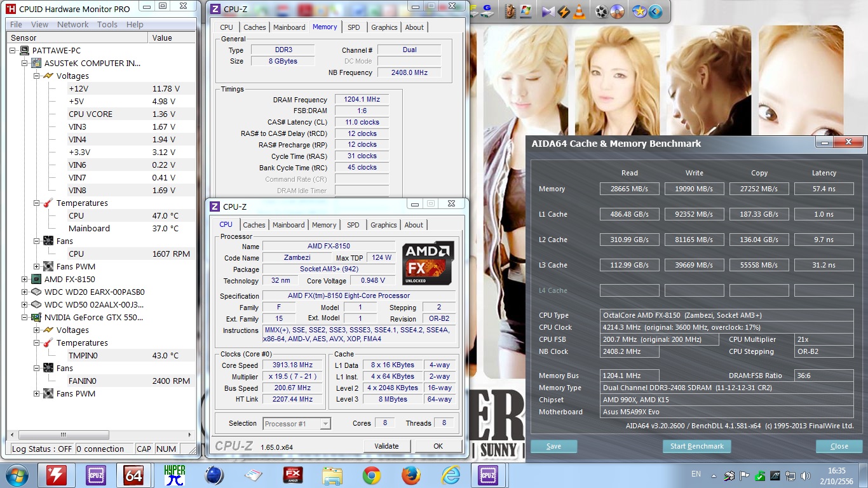Image resolution: width=868 pixels, height=488 pixels.
Task: Click Save in AIDA64 benchmark
Action: point(554,446)
